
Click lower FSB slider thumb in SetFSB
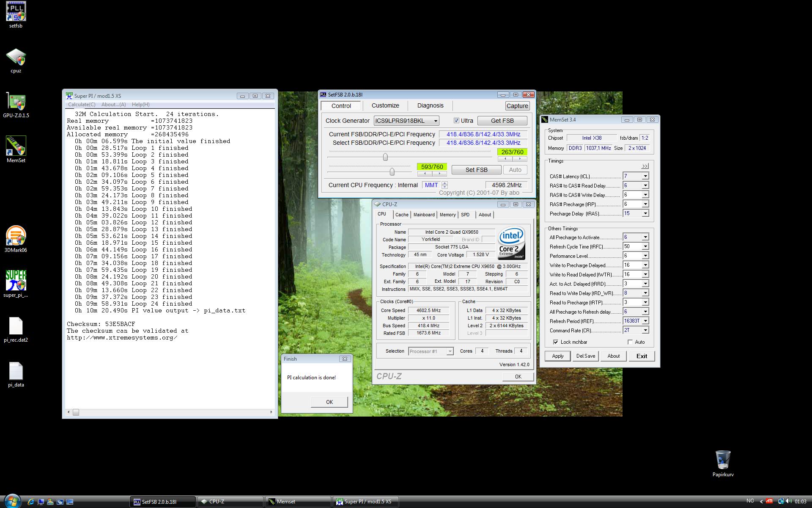(x=392, y=171)
